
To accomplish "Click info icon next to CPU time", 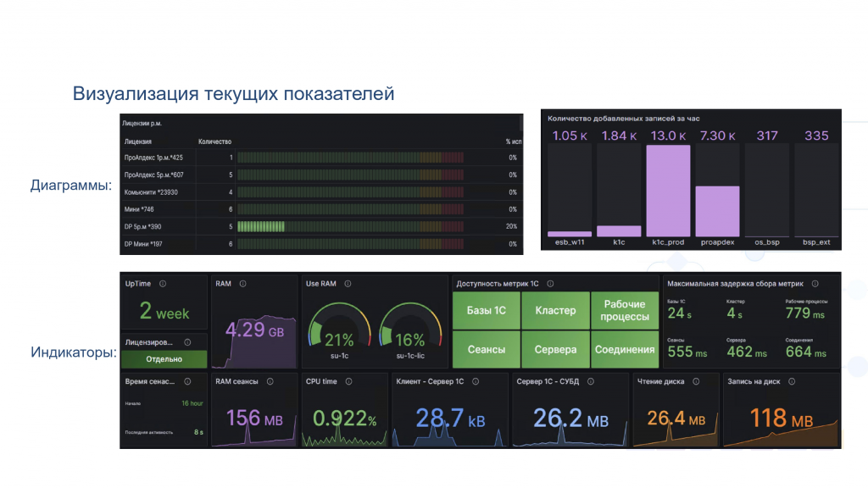I will point(348,382).
